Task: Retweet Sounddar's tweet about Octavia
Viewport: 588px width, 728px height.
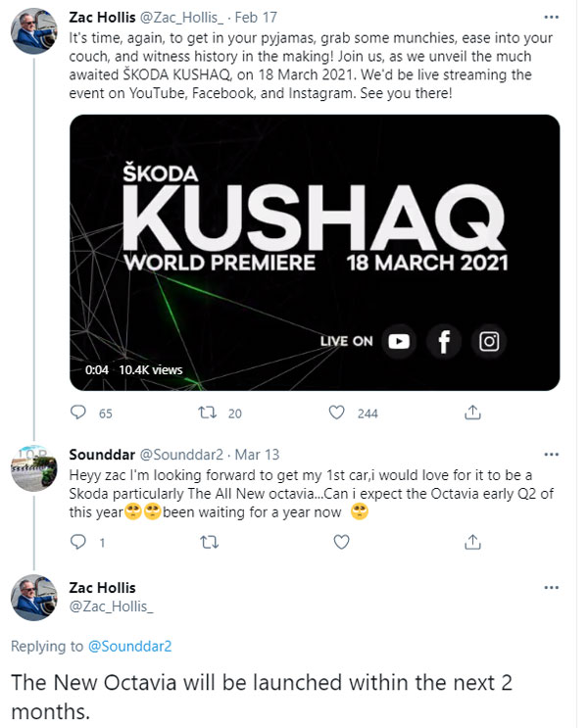Action: 209,541
